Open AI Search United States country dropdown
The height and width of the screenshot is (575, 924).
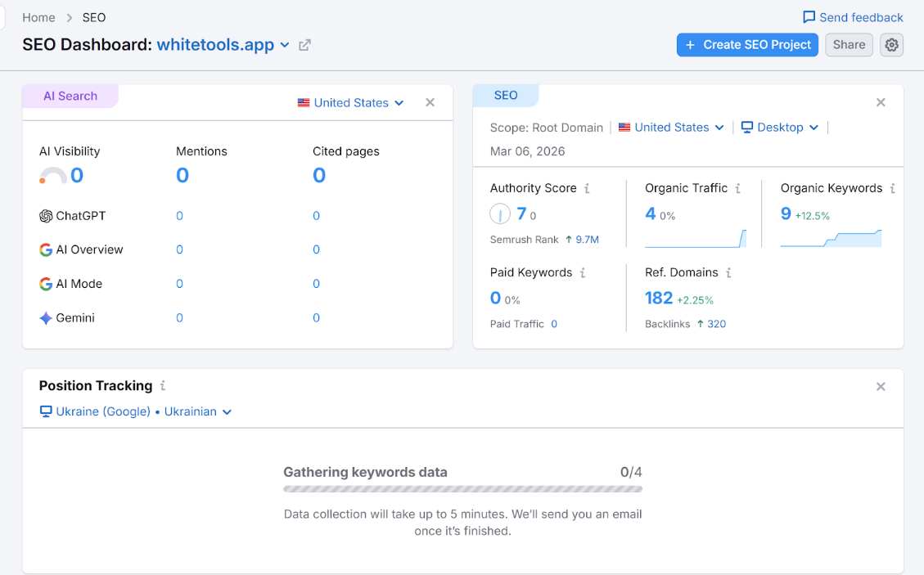(351, 103)
